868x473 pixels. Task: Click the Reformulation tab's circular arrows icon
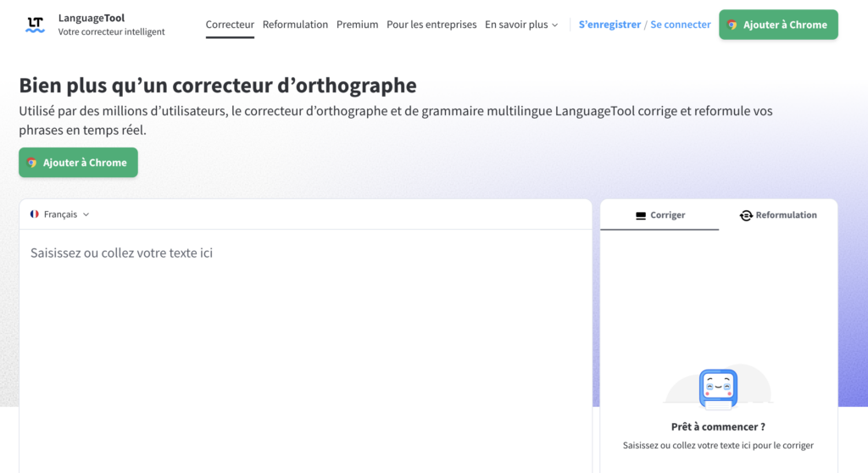point(746,215)
